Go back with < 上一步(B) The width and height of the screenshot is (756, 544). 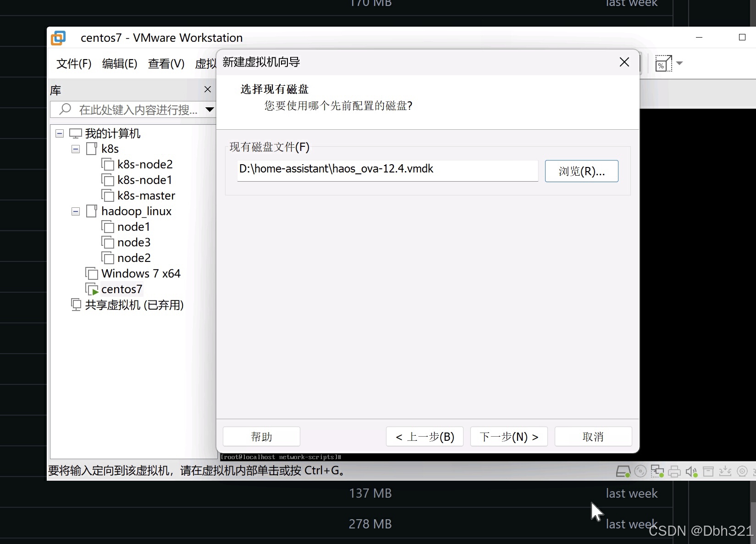425,437
